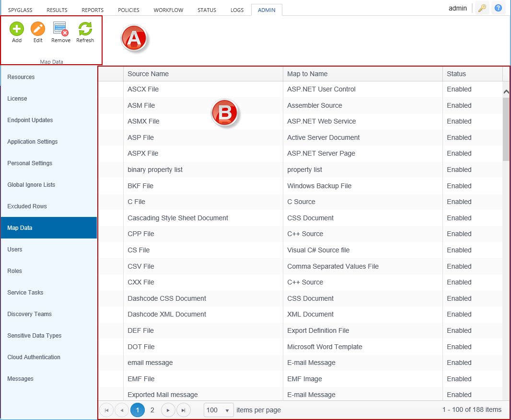Sort by Source Name column header
This screenshot has width=511, height=420.
148,74
